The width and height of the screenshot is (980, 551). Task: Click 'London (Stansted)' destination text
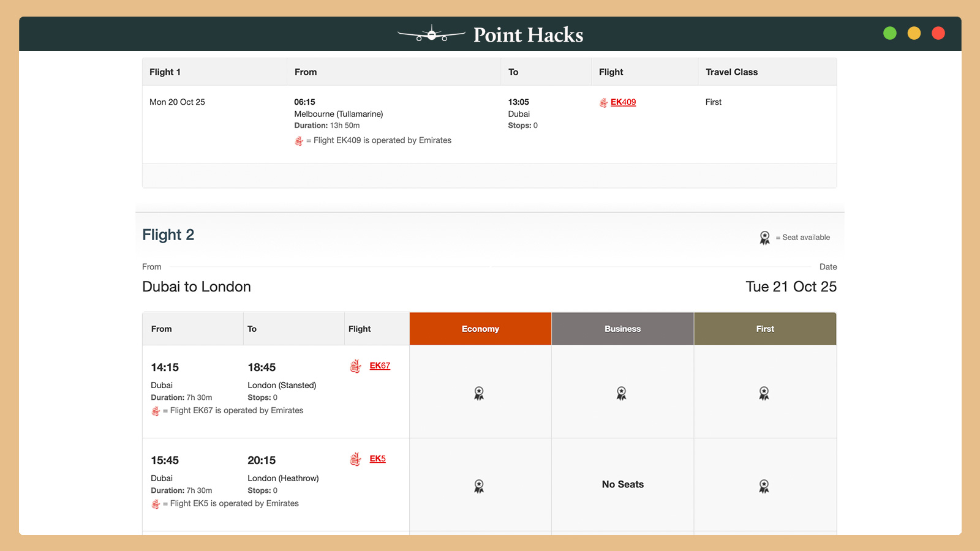click(x=282, y=385)
